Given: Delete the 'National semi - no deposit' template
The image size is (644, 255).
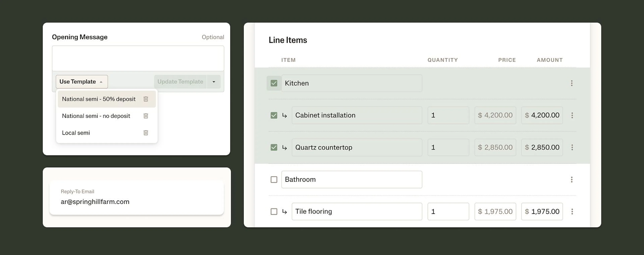Looking at the screenshot, I should [146, 116].
